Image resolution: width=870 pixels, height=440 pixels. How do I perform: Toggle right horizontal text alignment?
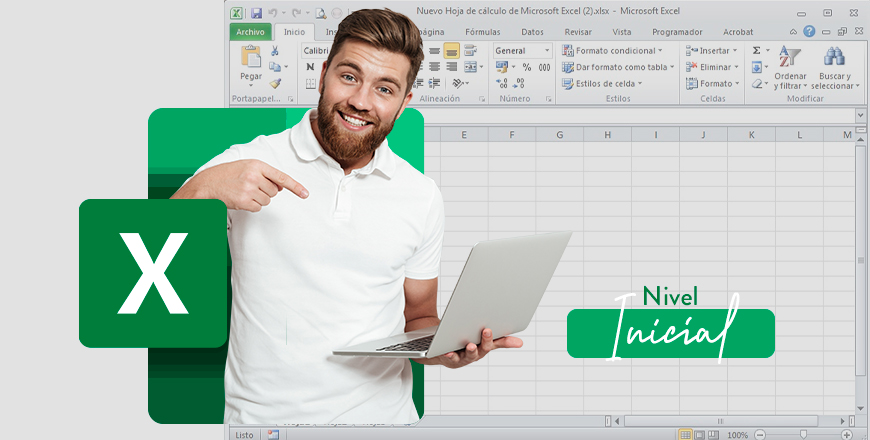pos(452,67)
